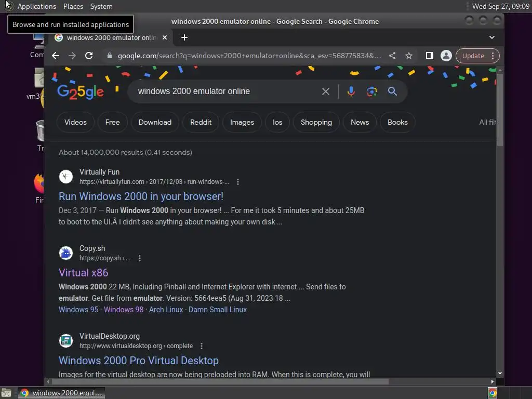Open Arch Linux sublink
This screenshot has width=532, height=399.
point(166,310)
